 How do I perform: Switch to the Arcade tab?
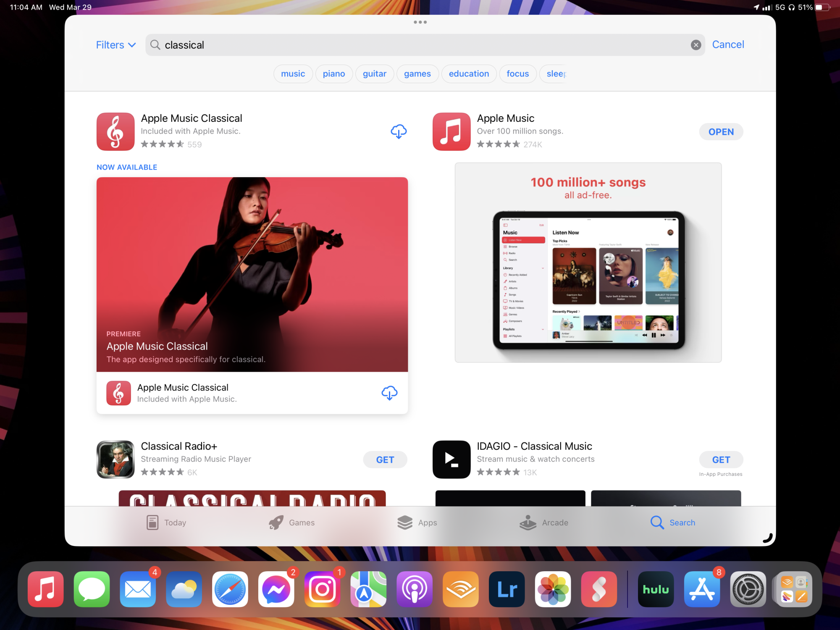[544, 522]
